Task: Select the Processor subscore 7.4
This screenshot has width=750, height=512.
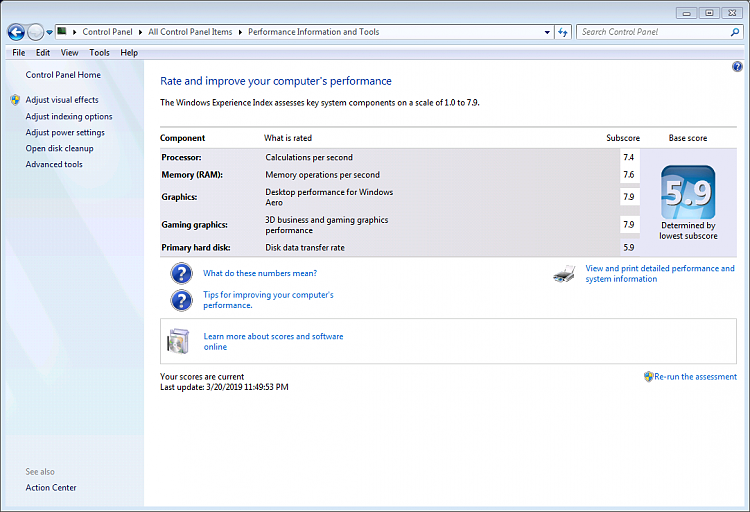Action: (629, 157)
